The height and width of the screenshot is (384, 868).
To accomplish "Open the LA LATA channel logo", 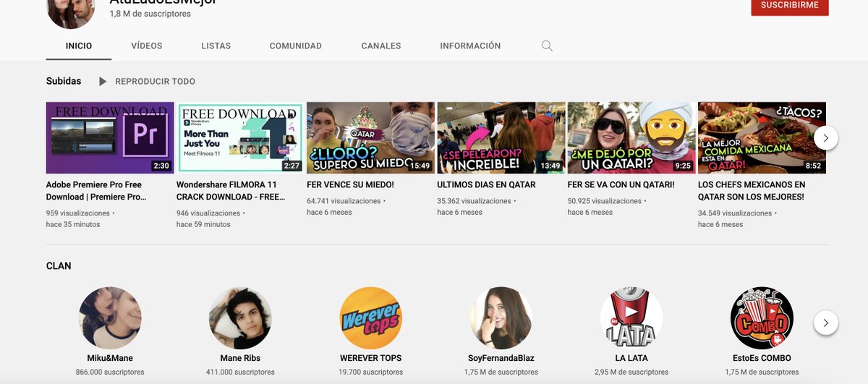I will coord(631,318).
